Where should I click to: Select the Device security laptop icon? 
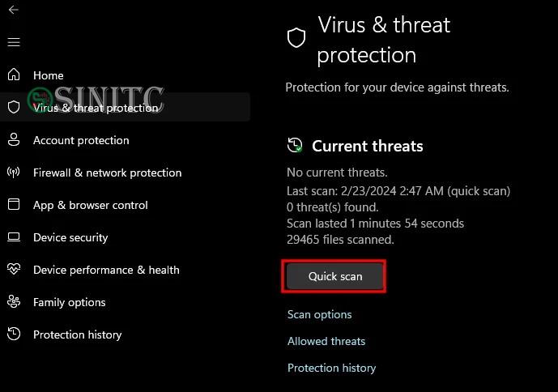click(x=14, y=237)
